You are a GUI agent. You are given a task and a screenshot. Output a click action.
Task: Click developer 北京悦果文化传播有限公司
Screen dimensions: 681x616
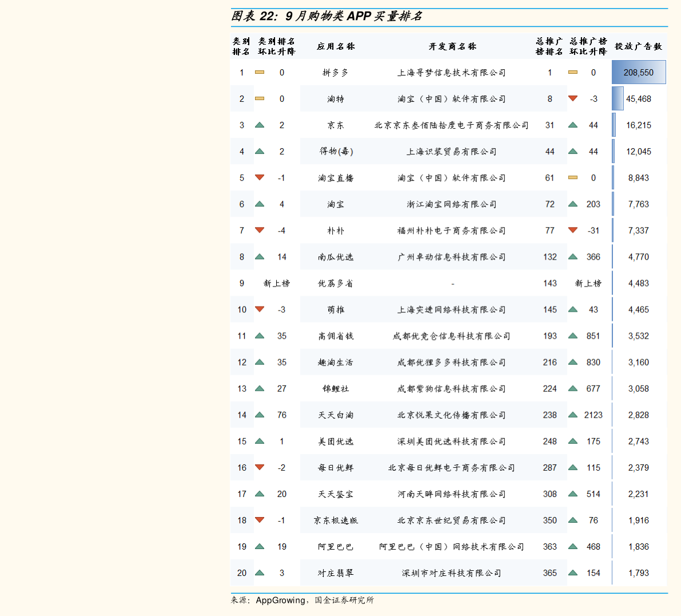point(452,415)
